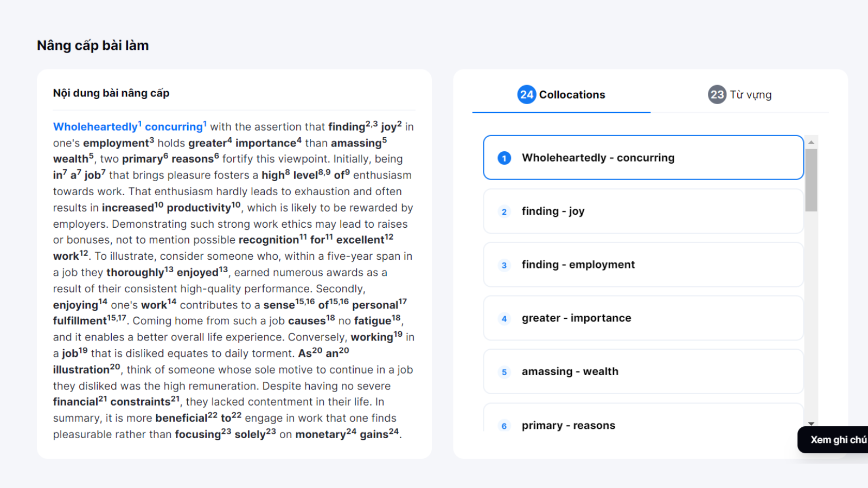Click the number 3 badge icon
The width and height of the screenshot is (868, 488).
pos(504,265)
